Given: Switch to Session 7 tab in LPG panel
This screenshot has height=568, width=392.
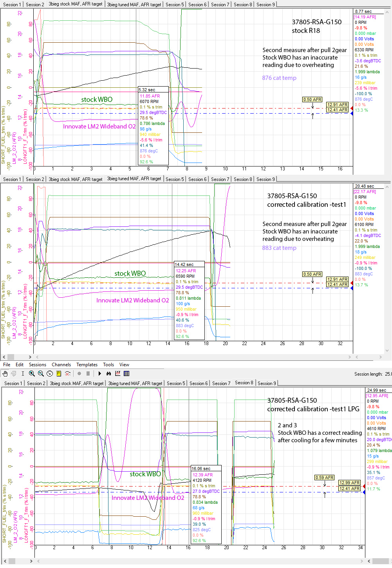Looking at the screenshot, I should point(221,383).
